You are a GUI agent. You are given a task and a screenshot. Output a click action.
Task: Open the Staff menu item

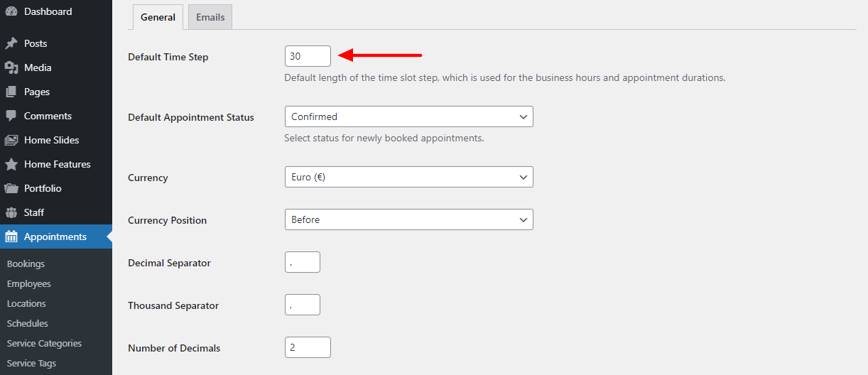coord(56,212)
